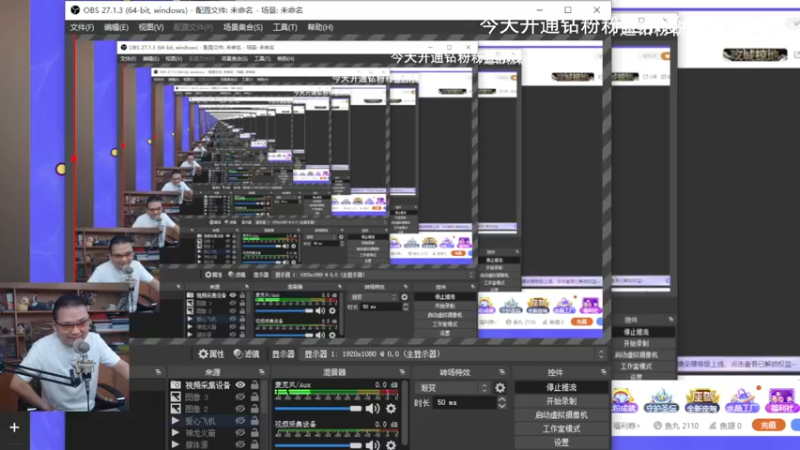Toggle visibility eye of front 视频采集设备 source
Image resolution: width=800 pixels, height=450 pixels.
coord(240,385)
